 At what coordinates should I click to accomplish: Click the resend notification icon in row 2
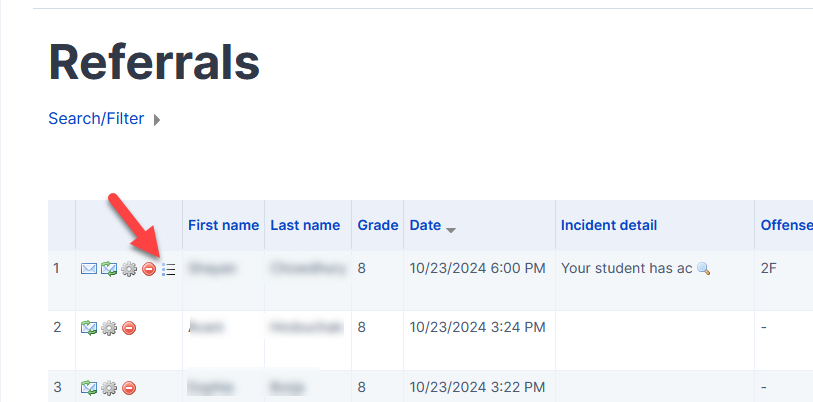[x=88, y=328]
